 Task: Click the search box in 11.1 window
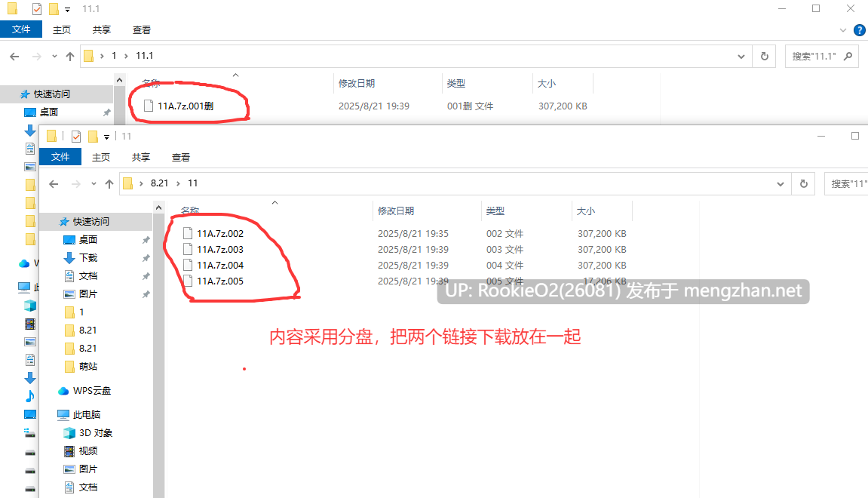[822, 56]
